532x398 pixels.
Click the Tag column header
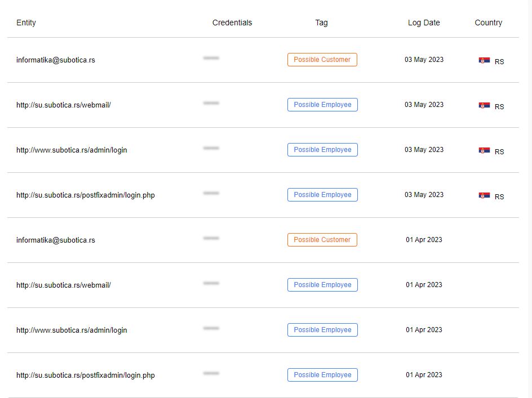[x=321, y=23]
